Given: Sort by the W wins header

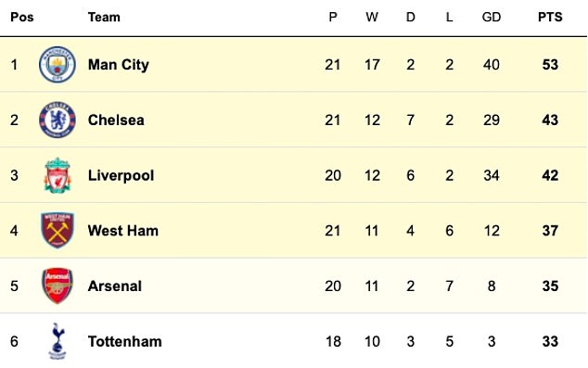Looking at the screenshot, I should [x=372, y=18].
